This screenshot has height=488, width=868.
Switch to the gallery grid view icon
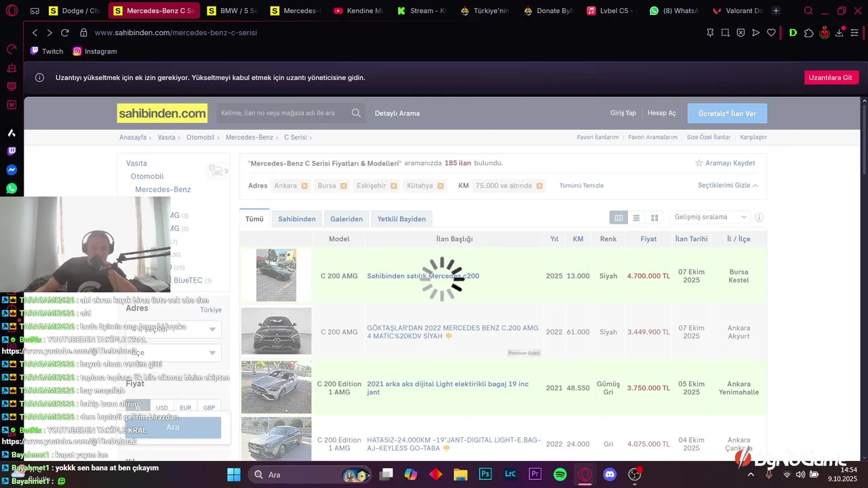[x=654, y=218]
